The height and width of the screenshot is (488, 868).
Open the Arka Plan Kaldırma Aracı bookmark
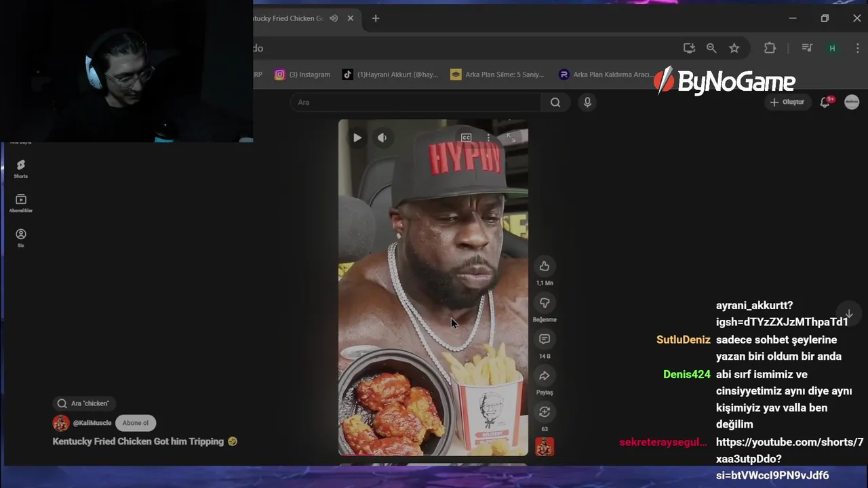click(605, 75)
